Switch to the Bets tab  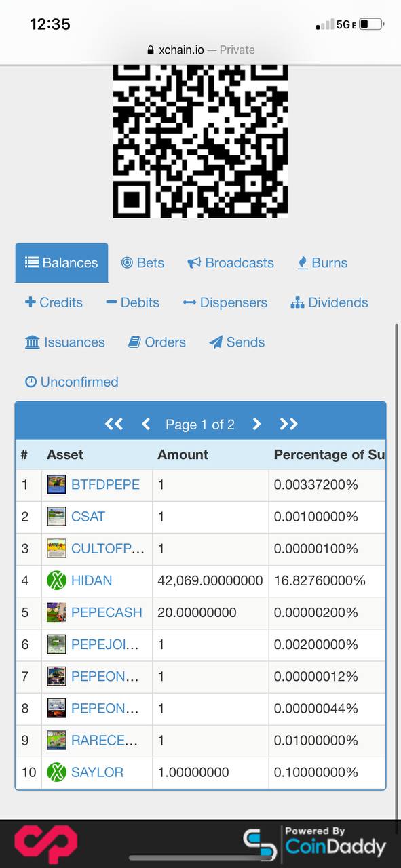(x=142, y=262)
